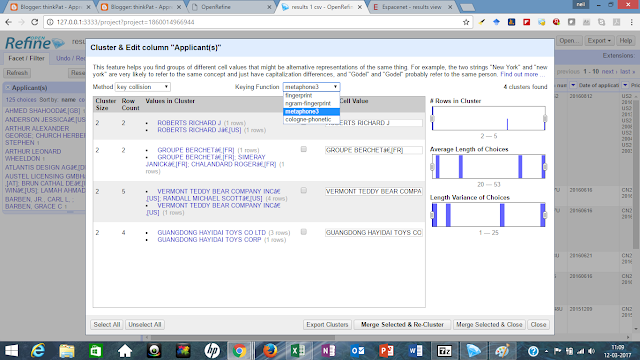The width and height of the screenshot is (640, 360).
Task: Open the Paint palette taskbar icon
Action: 502,351
